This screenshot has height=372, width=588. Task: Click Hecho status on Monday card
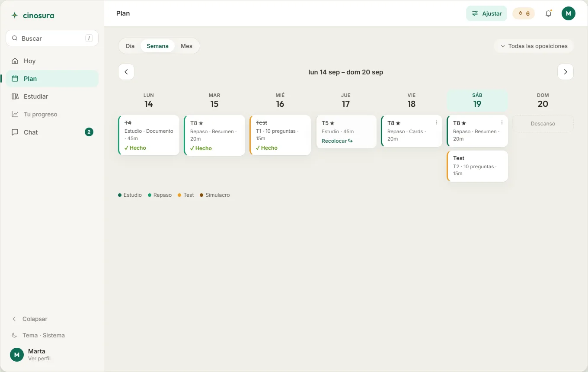point(135,148)
